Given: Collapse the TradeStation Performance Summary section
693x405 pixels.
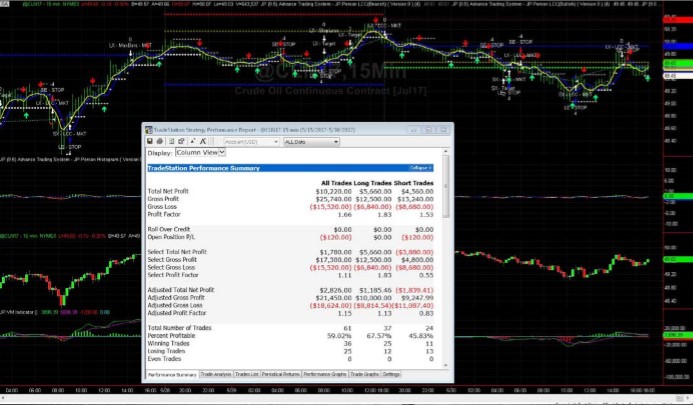Looking at the screenshot, I should coord(421,168).
